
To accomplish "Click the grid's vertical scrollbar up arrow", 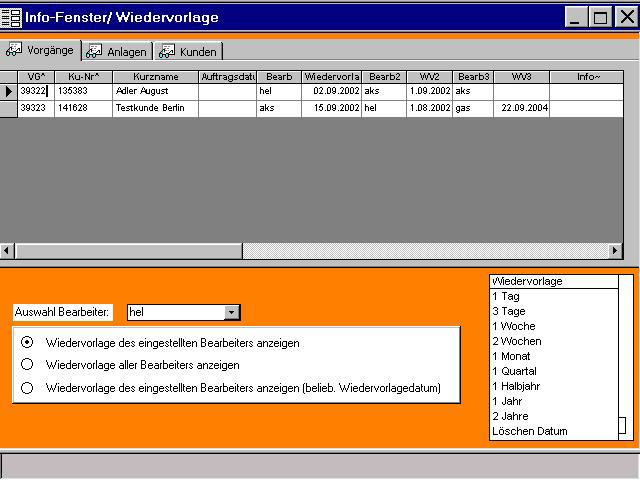I will pos(631,77).
